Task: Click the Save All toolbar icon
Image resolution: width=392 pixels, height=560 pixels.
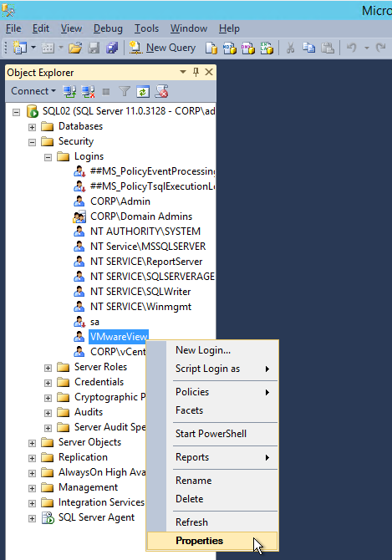Action: 112,48
